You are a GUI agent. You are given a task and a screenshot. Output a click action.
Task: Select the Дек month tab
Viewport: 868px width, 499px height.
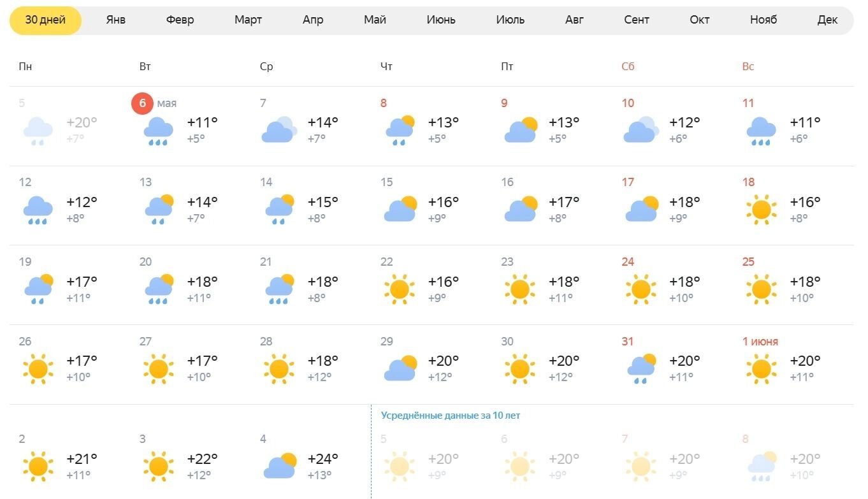pos(827,20)
